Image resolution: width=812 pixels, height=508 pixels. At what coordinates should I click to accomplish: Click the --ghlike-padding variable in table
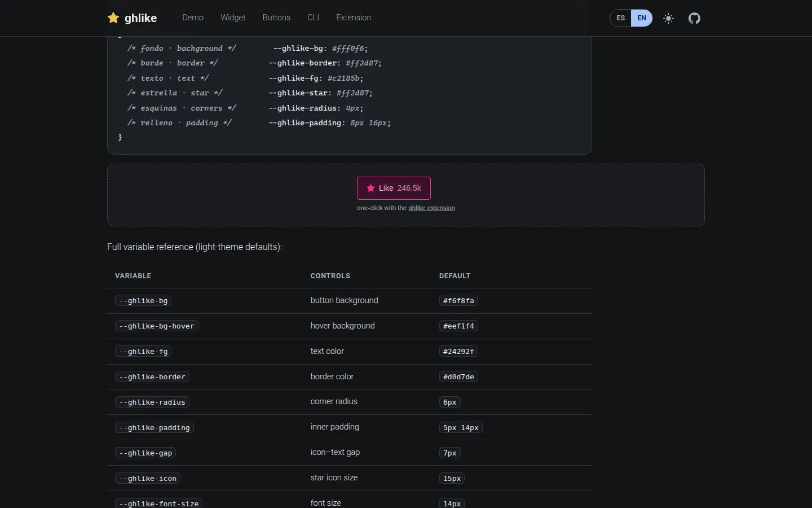pos(155,428)
